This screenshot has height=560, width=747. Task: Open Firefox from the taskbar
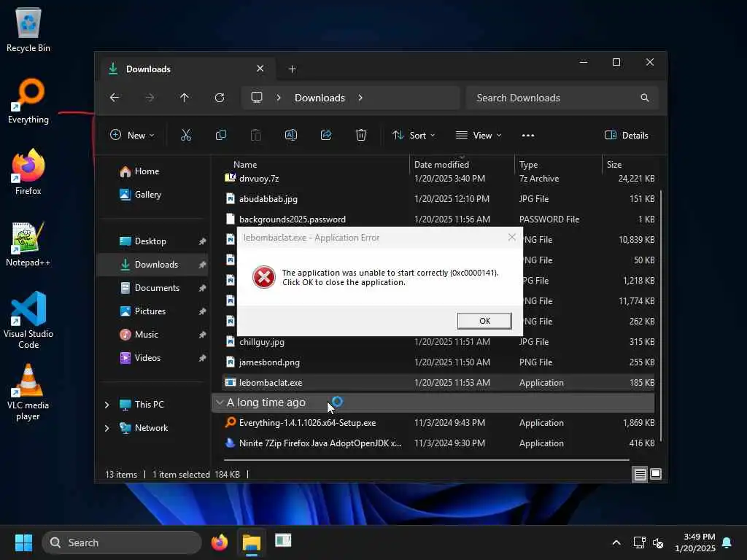(x=220, y=542)
